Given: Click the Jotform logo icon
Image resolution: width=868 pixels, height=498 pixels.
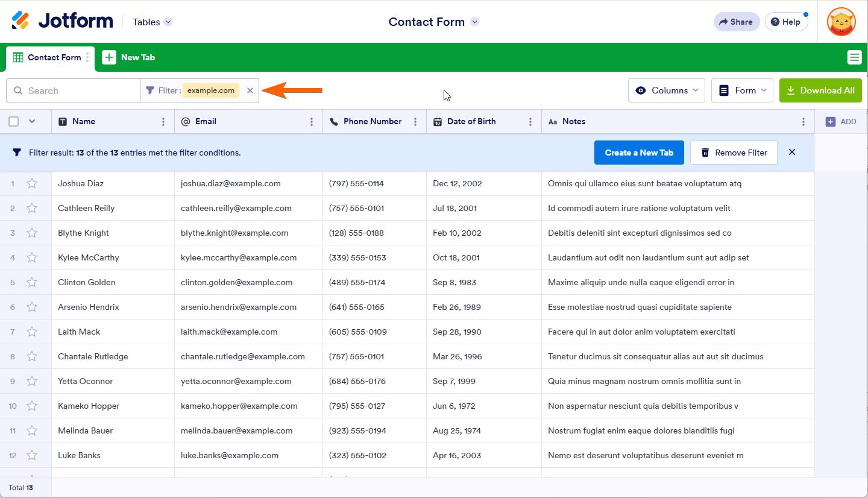Looking at the screenshot, I should pyautogui.click(x=20, y=21).
